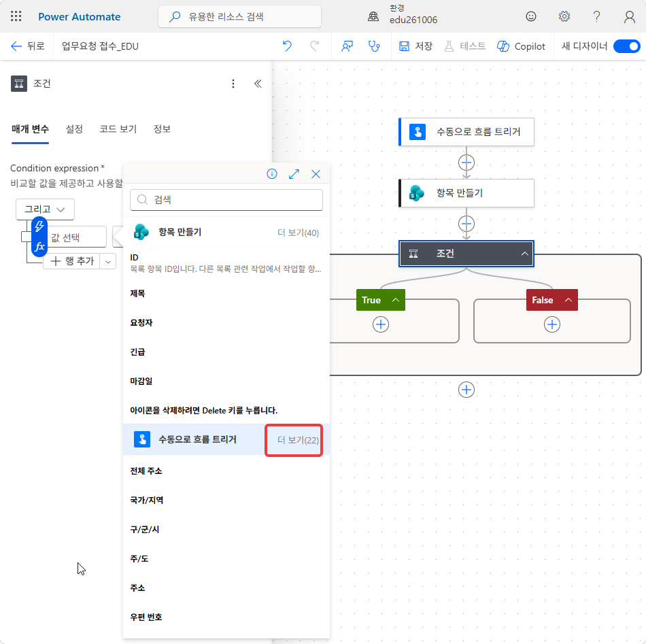Click the Power Automate title link

tap(79, 16)
